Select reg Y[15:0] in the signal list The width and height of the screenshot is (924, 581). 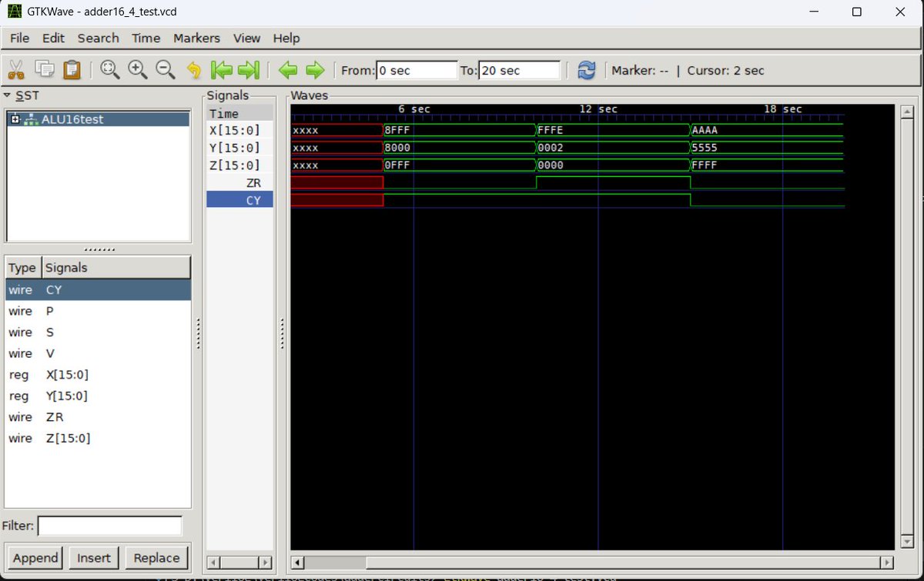(x=98, y=396)
